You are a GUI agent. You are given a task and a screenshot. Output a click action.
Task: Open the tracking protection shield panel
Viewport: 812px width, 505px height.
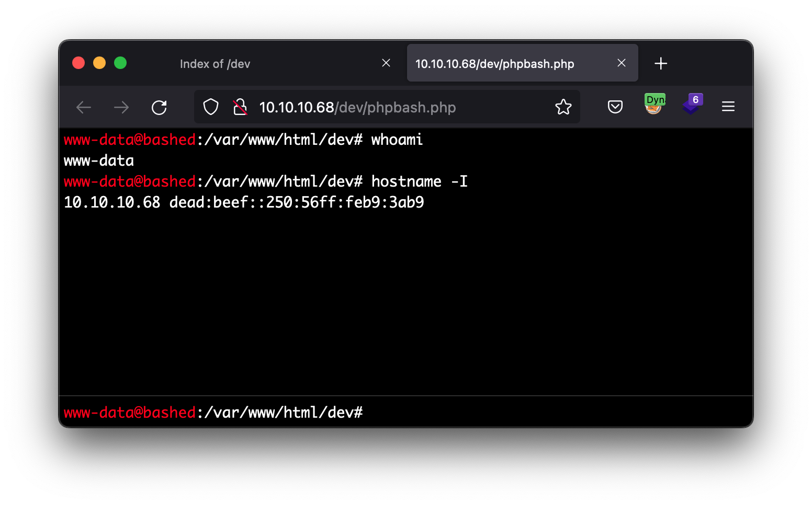211,107
